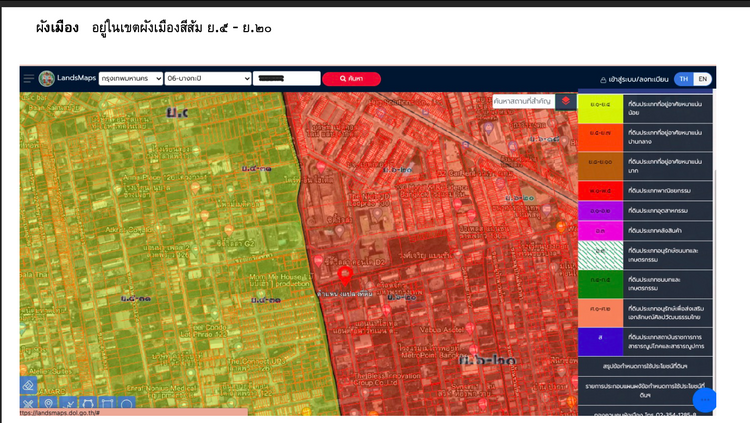Click the green ก.4-ก.5 legend swatch

(600, 284)
